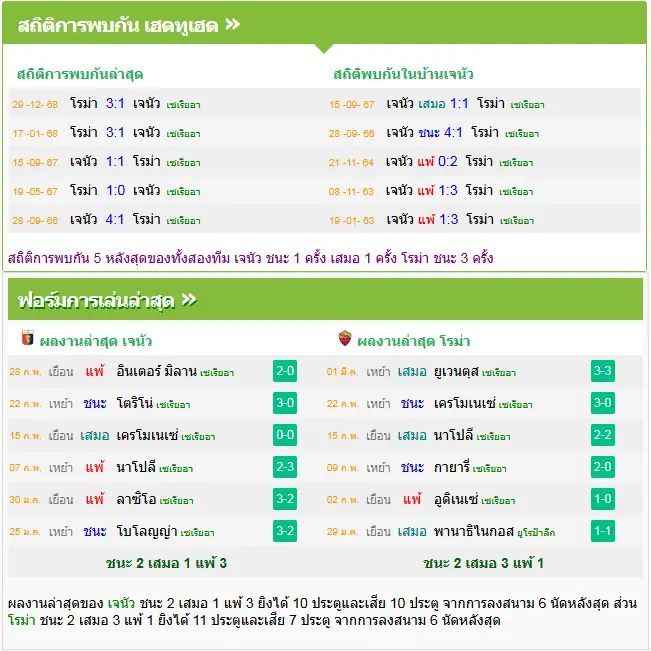
Task: Select the 28-09-66 เจนัว ชนะ 4:1 match row
Action: pos(483,132)
